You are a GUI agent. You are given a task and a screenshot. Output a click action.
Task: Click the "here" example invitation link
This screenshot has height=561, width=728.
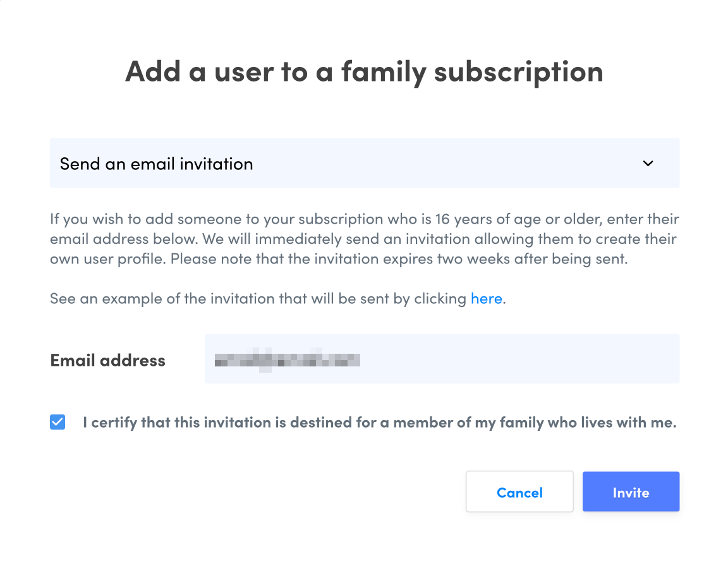[486, 299]
